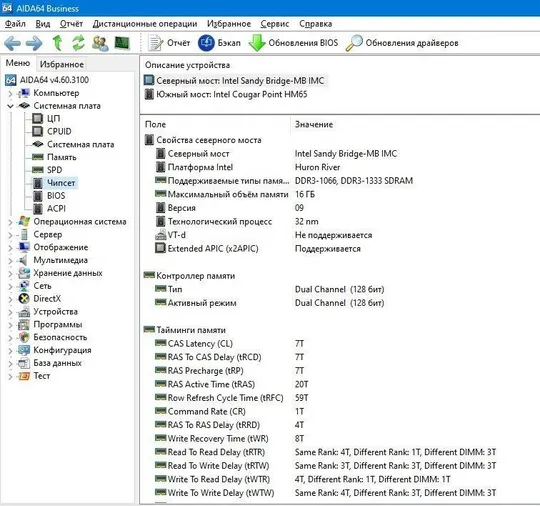Open the monitor diagnostics toolbar icon
This screenshot has height=506, width=540.
[x=122, y=43]
